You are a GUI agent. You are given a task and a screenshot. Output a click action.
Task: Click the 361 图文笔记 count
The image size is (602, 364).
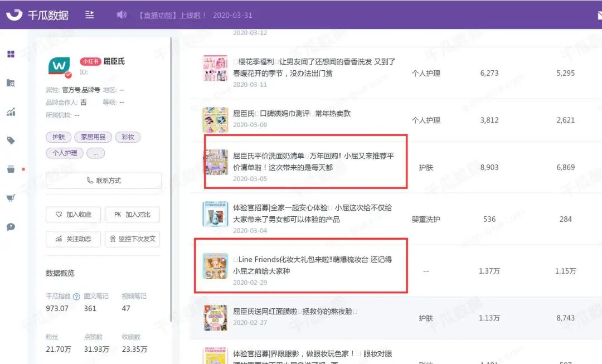(90, 308)
